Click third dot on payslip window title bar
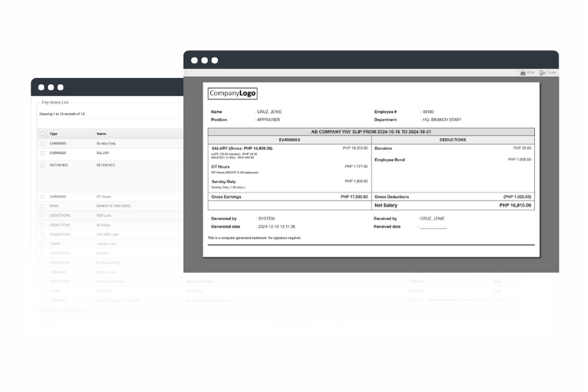The width and height of the screenshot is (588, 392). click(x=215, y=60)
